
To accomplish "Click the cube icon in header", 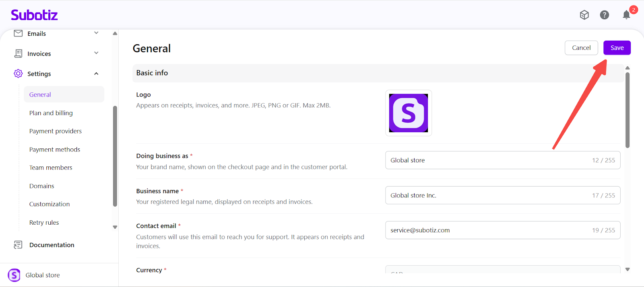I will [584, 15].
